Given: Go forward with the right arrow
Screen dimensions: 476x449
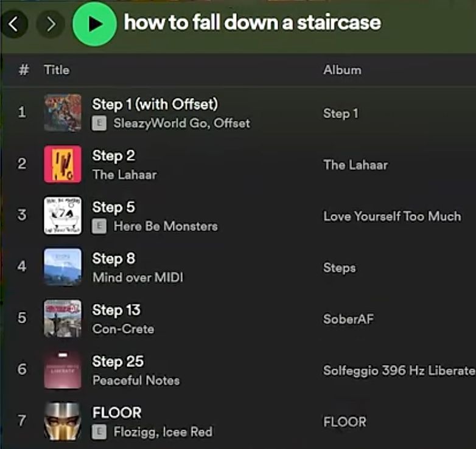Looking at the screenshot, I should [51, 24].
